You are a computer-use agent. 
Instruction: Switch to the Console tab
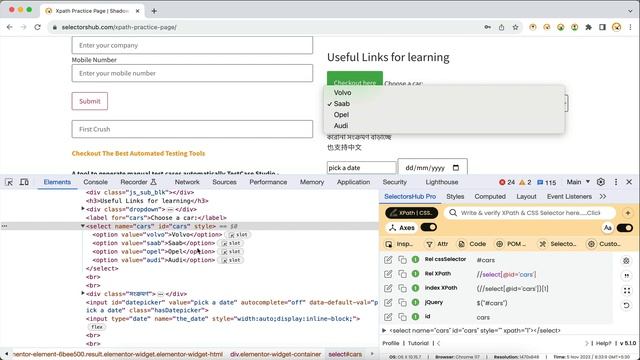(x=96, y=182)
